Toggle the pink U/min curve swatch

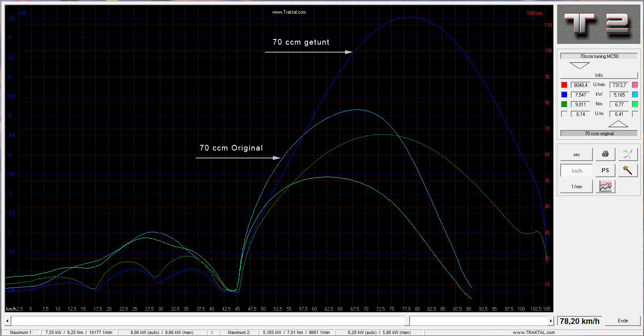click(635, 85)
